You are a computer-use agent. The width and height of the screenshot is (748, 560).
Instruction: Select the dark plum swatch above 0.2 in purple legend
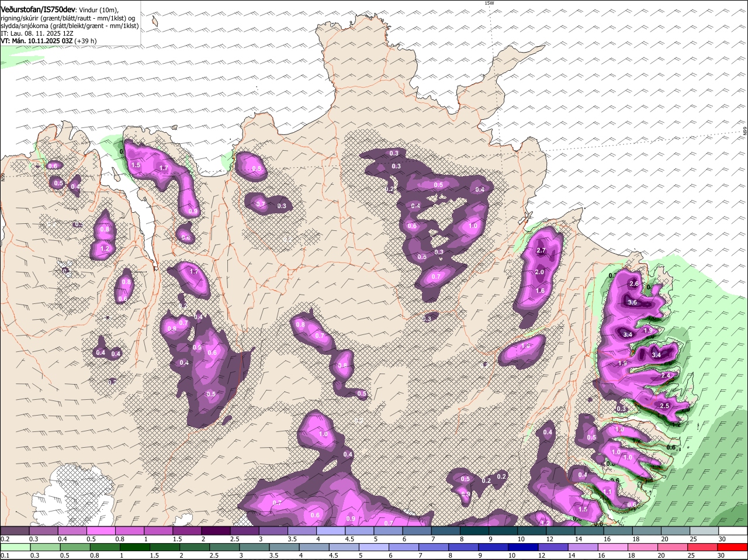15,530
